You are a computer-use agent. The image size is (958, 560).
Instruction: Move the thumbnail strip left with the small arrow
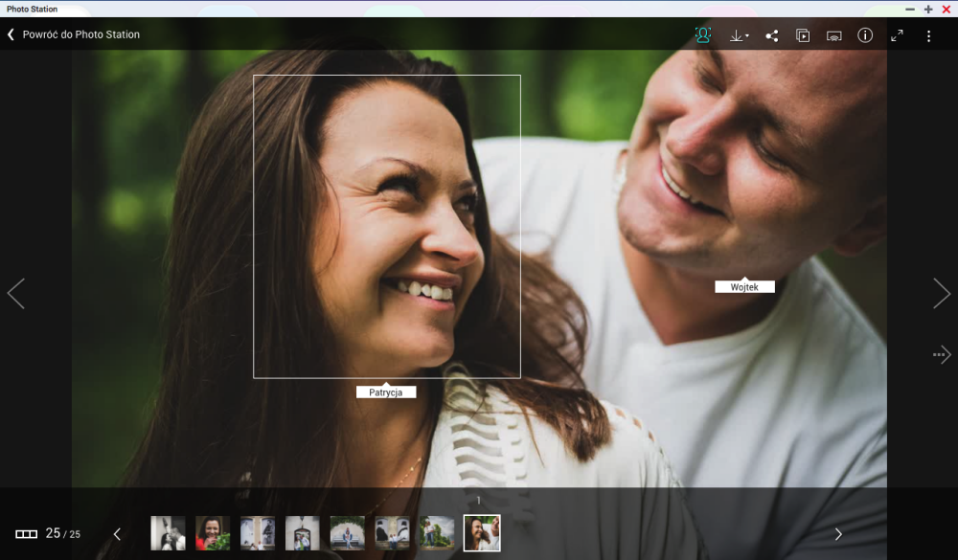pos(117,534)
